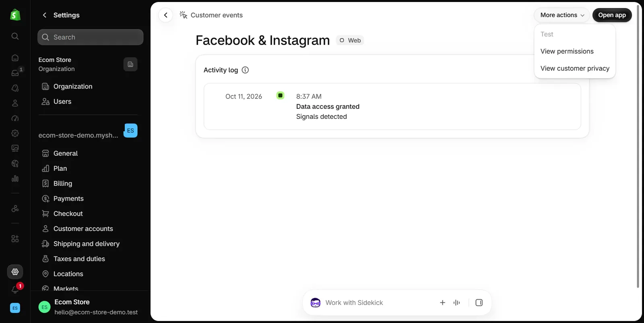Image resolution: width=644 pixels, height=323 pixels.
Task: Click the ES store badge next to ecom-store-demo
Action: click(x=130, y=130)
